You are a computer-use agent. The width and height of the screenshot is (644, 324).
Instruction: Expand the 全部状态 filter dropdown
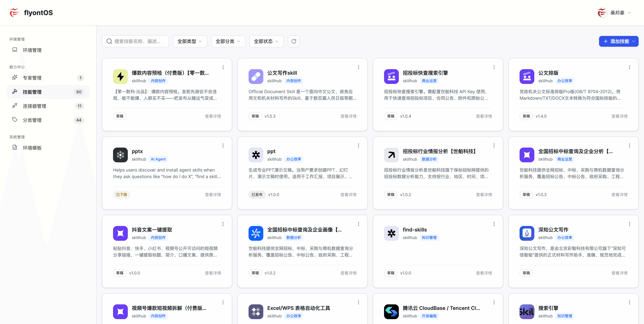tap(266, 41)
